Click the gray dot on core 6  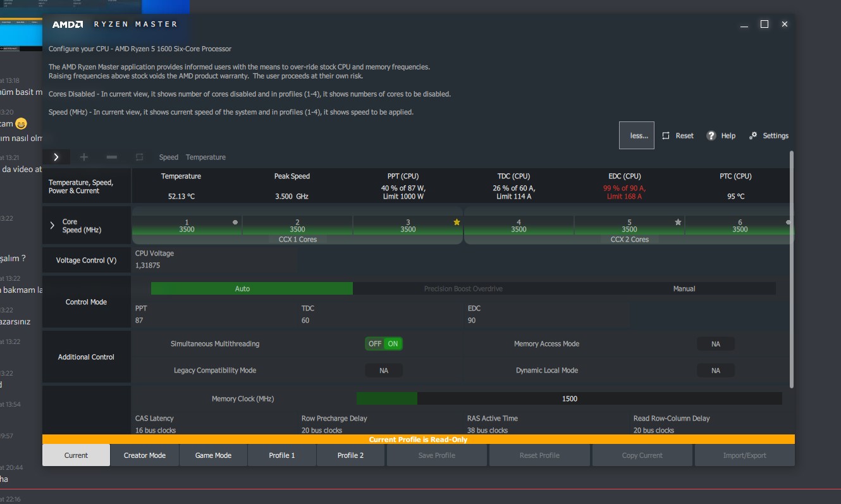tap(788, 222)
